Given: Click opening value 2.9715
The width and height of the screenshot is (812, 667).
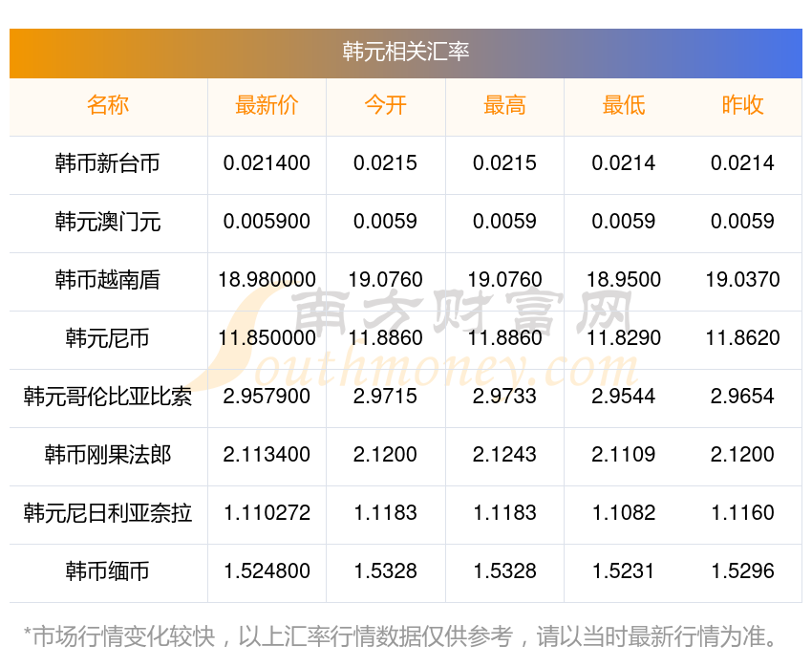Looking at the screenshot, I should coord(385,397).
